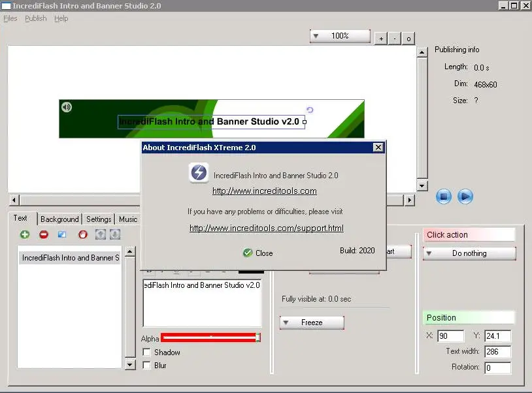Click the 'Fully visible at: 0.0 sec' text

(x=316, y=299)
